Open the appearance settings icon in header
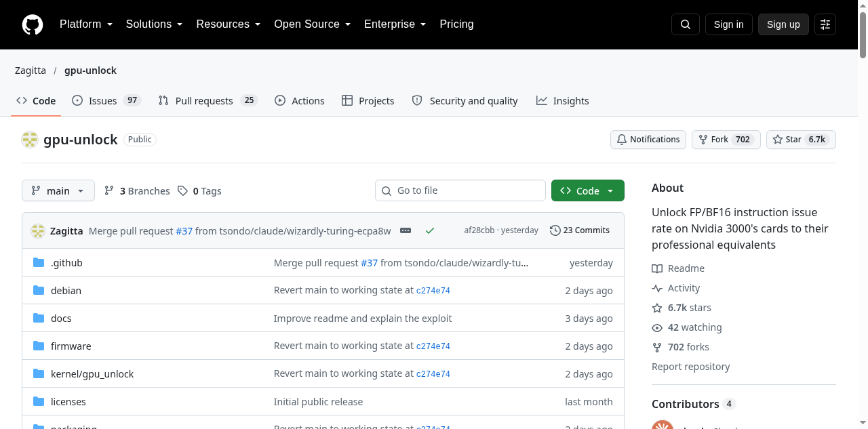The width and height of the screenshot is (868, 429). [x=825, y=24]
